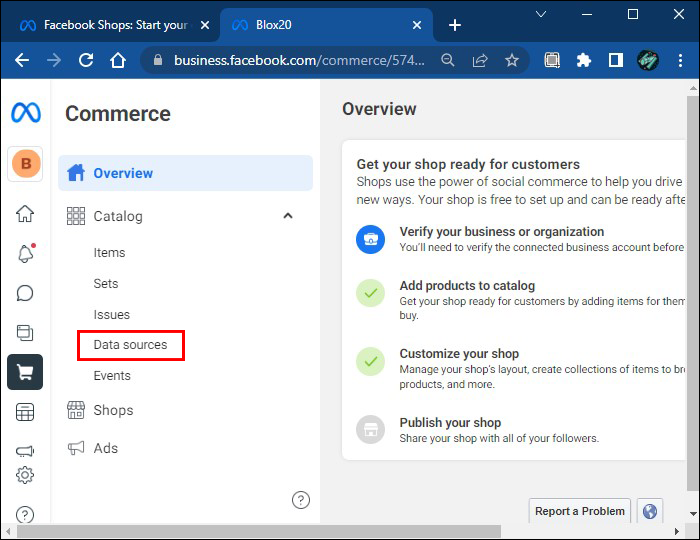Open the Shops section in sidebar
Screen dimensions: 700x540
(x=113, y=410)
